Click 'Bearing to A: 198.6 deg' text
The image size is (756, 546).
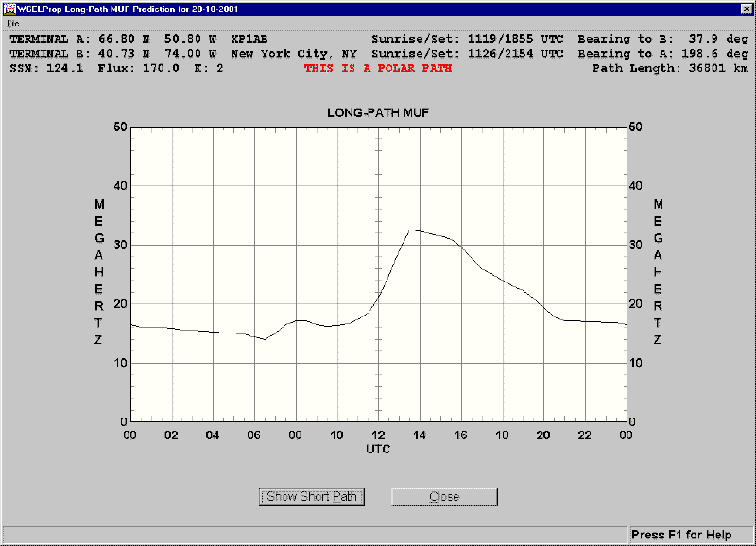click(x=663, y=54)
